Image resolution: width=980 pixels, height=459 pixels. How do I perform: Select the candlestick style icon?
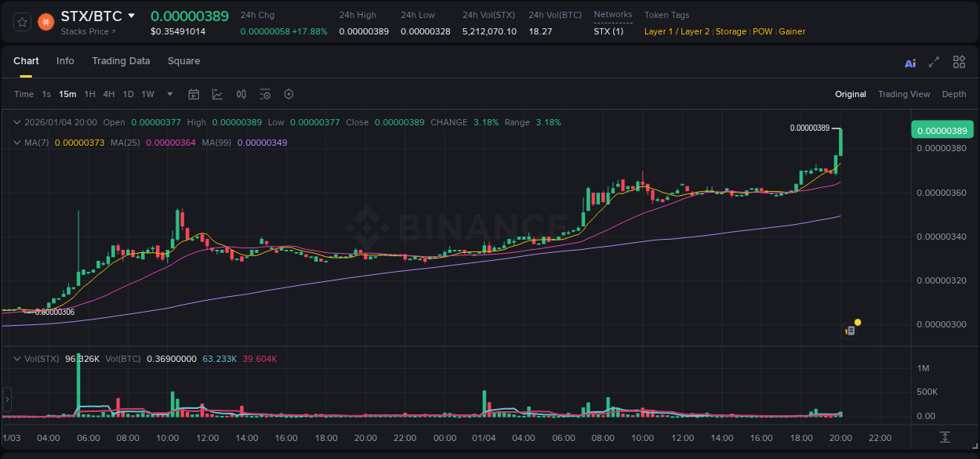coord(241,94)
